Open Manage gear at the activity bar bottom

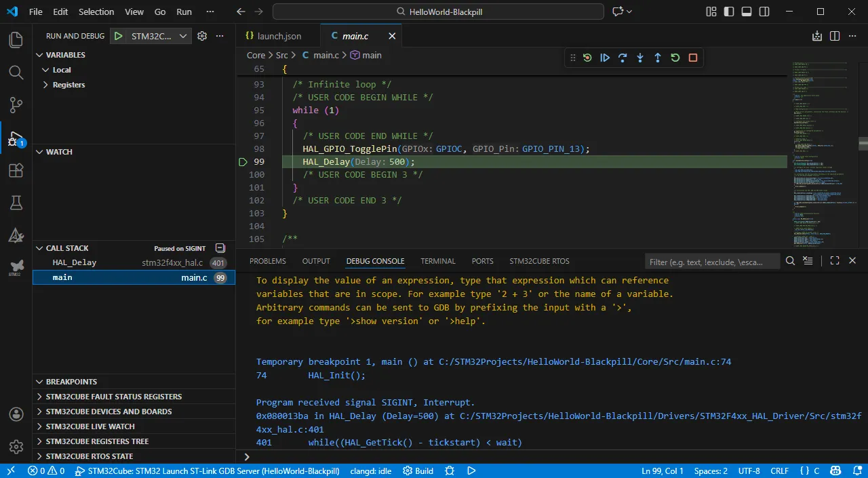pos(16,447)
